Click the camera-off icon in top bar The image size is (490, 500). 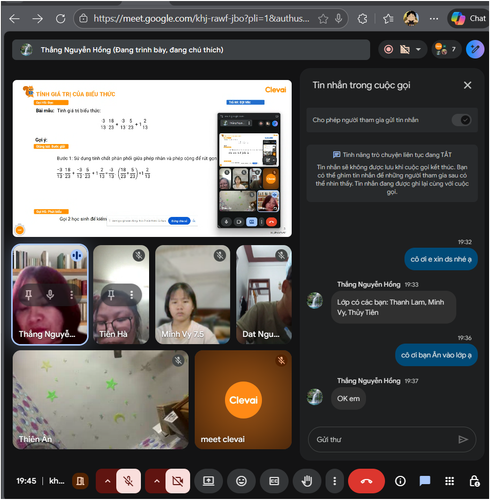coord(405,50)
